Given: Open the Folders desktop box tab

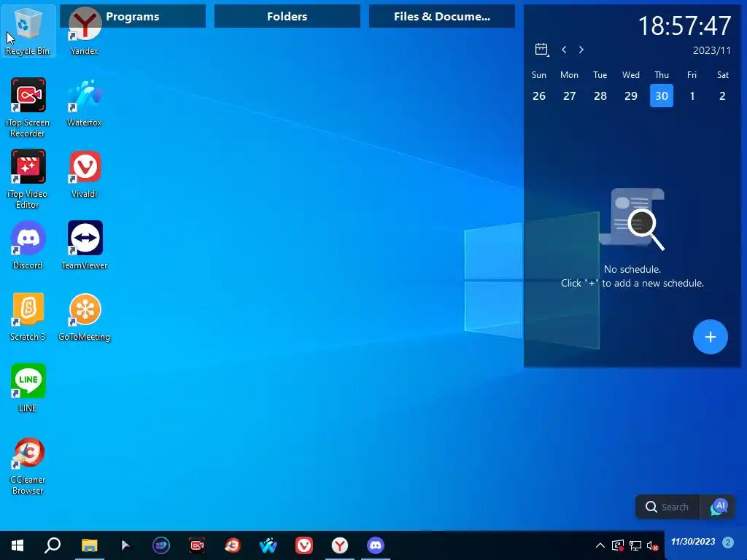Looking at the screenshot, I should pyautogui.click(x=287, y=17).
